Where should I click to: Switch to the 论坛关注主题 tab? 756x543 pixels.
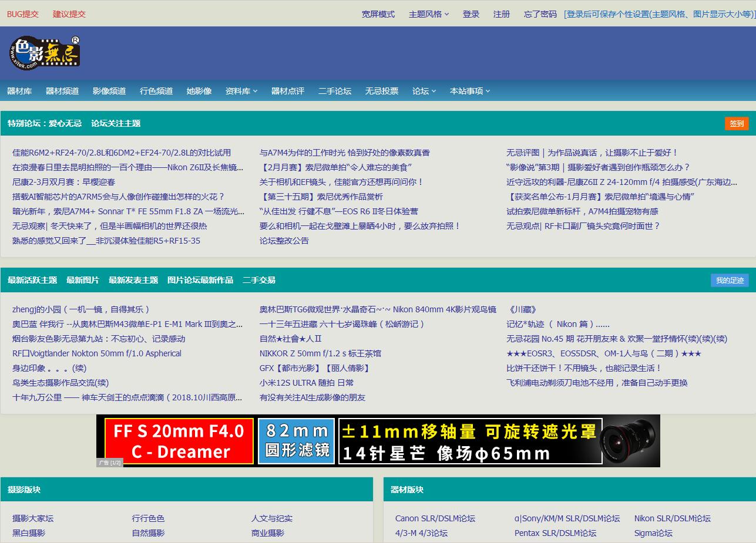pyautogui.click(x=116, y=123)
